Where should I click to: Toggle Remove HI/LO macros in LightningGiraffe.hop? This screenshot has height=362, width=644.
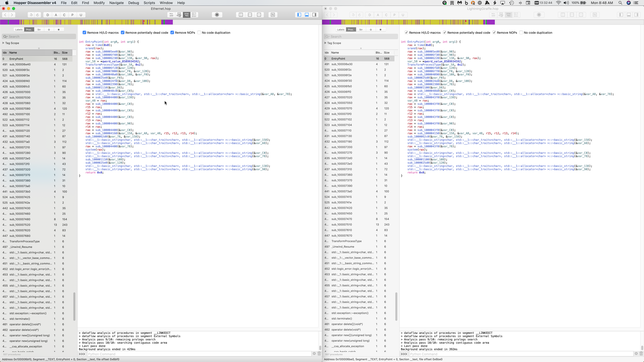point(406,32)
